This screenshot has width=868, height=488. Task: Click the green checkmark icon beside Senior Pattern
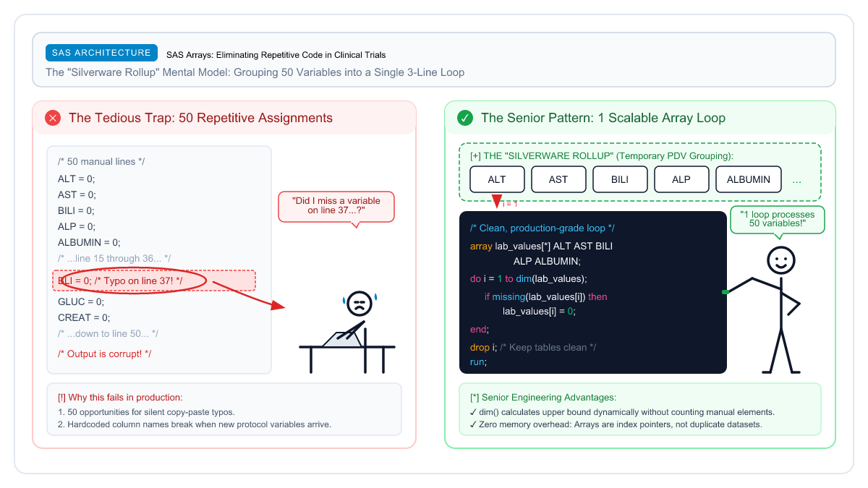pos(465,118)
